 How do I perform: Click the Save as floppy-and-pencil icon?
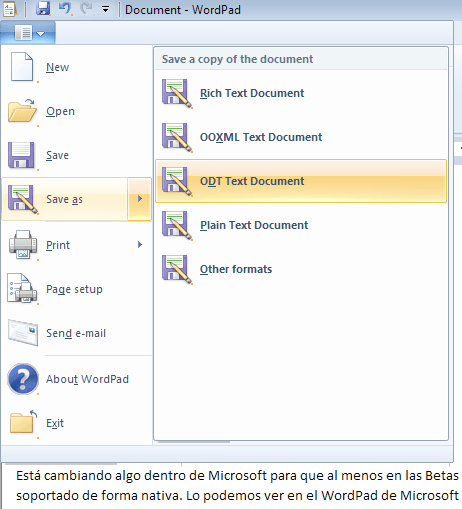click(23, 199)
